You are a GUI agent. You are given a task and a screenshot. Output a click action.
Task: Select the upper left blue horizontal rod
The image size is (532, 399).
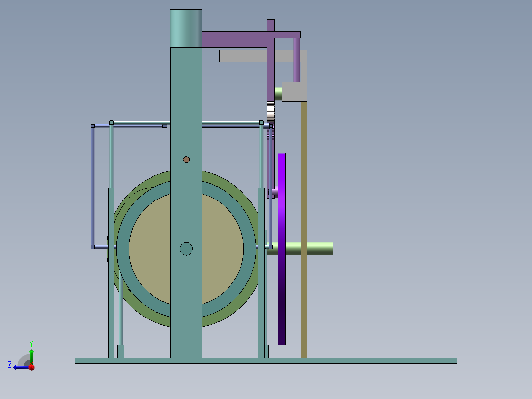pos(129,126)
